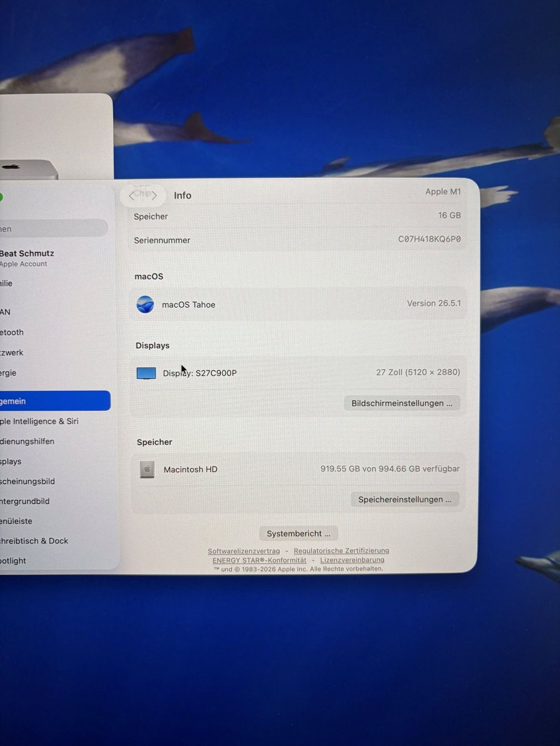Open Speichereinstellungen storage settings
Image resolution: width=560 pixels, height=746 pixels.
(405, 500)
